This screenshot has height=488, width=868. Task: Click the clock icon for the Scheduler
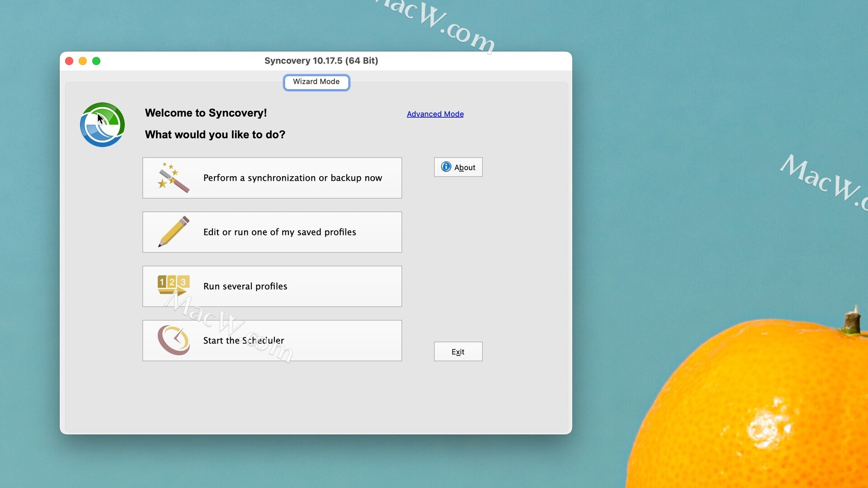point(174,340)
